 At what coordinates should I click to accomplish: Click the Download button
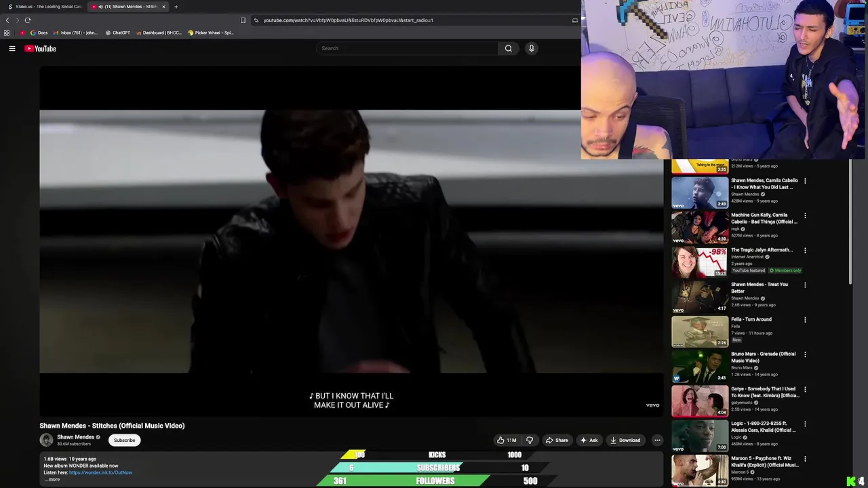click(625, 440)
